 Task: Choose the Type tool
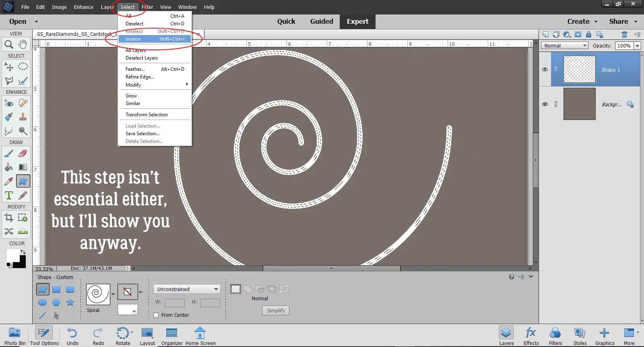[x=8, y=196]
